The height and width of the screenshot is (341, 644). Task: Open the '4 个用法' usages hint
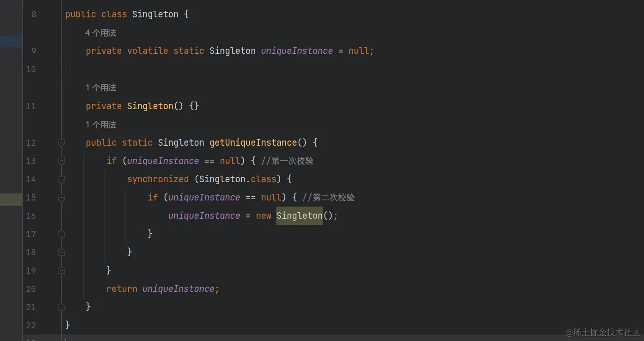click(x=101, y=33)
